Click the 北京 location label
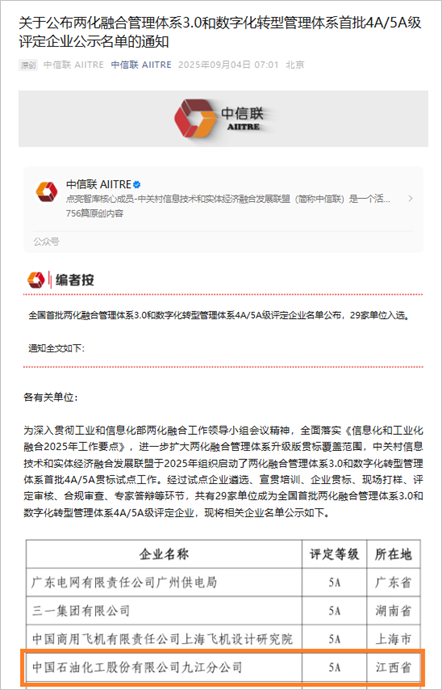Screen dimensions: 442x690 click(x=295, y=65)
